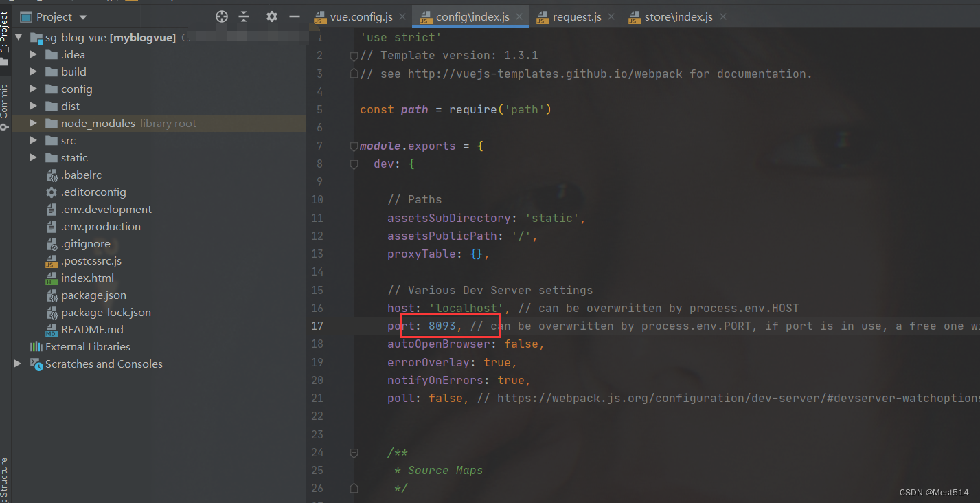Image resolution: width=980 pixels, height=503 pixels.
Task: Close the request.js editor tab
Action: click(612, 16)
